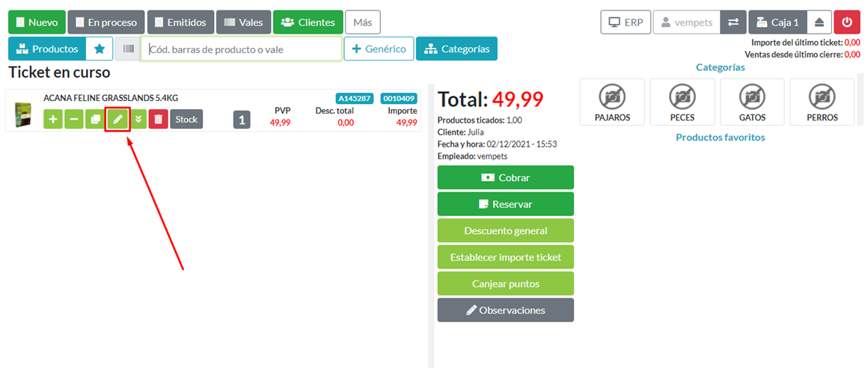Select the GATOS category tile
Image resolution: width=868 pixels, height=368 pixels.
click(752, 102)
